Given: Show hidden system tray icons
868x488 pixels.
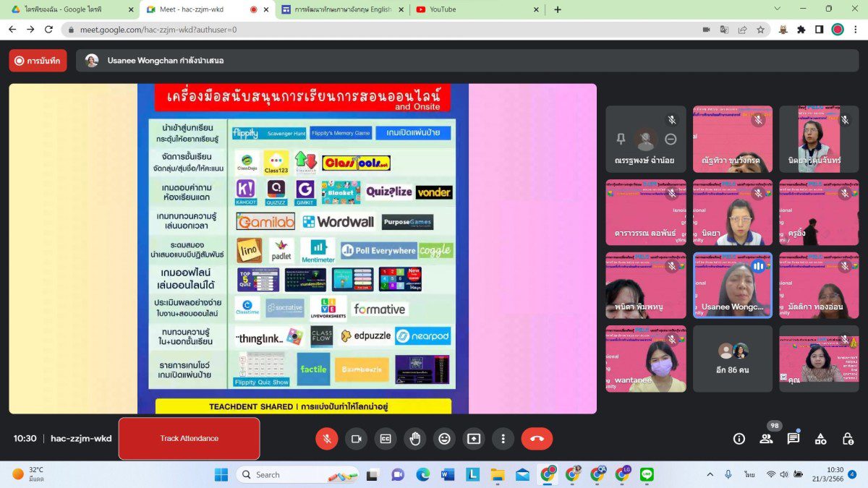Looking at the screenshot, I should pyautogui.click(x=710, y=474).
